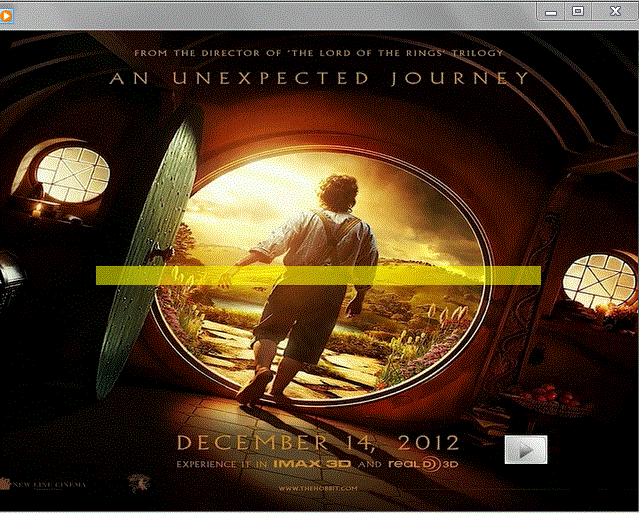Click the 'DECEMBER 14, 2012' date text
Screen dimensions: 639x513
coord(318,443)
